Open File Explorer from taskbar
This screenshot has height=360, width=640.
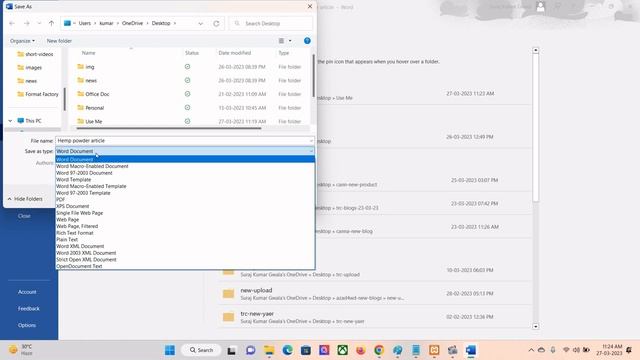(269, 350)
